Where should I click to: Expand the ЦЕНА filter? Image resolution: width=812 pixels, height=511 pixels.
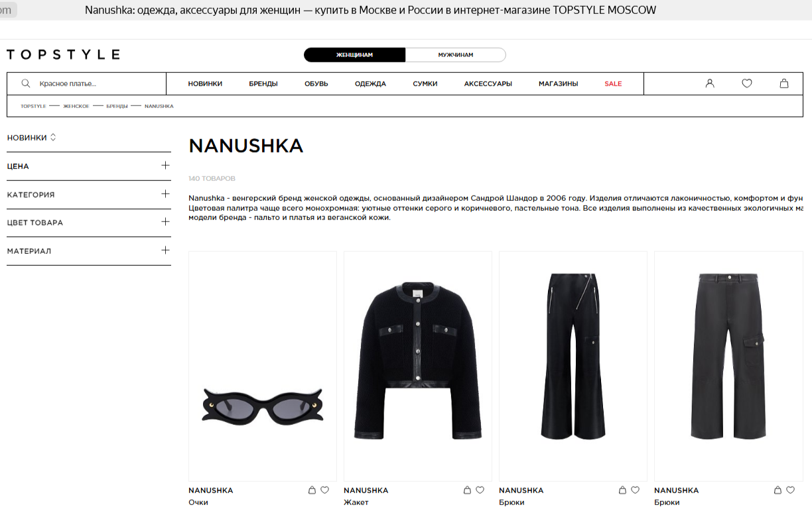click(89, 166)
